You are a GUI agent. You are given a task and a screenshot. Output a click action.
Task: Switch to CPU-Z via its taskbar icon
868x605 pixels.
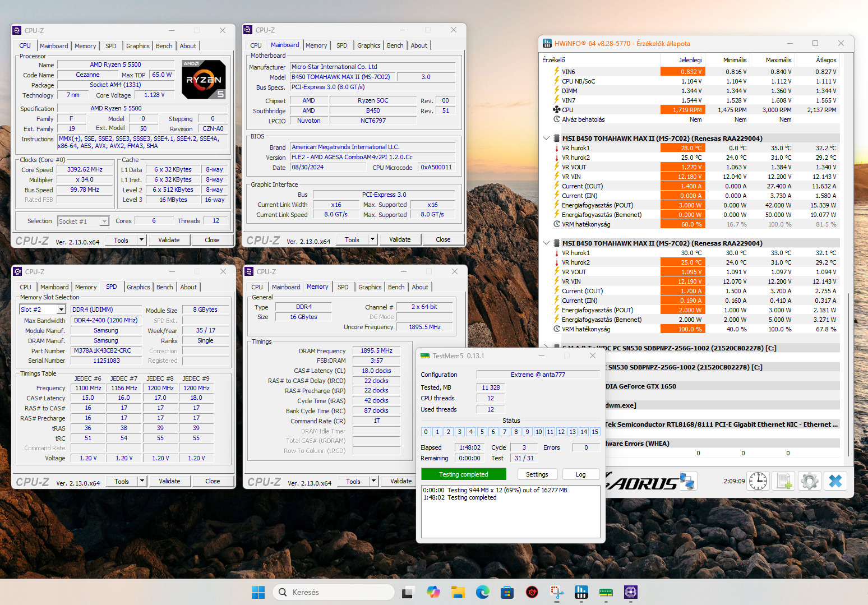(630, 592)
